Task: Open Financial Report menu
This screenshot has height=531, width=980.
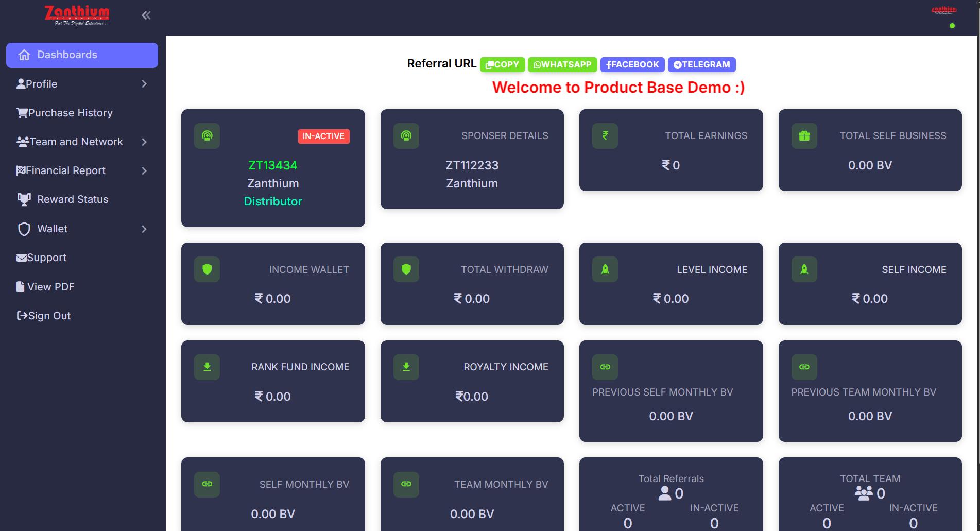Action: 82,170
